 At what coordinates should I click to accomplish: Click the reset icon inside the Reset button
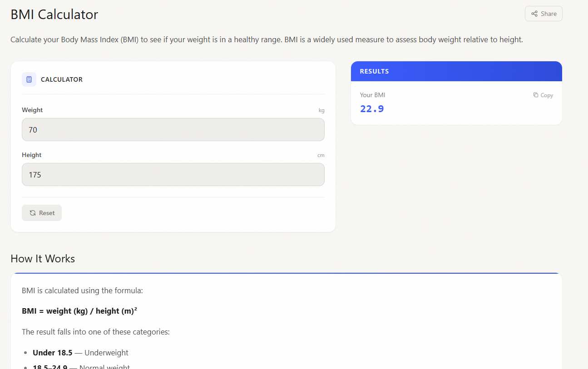click(32, 212)
